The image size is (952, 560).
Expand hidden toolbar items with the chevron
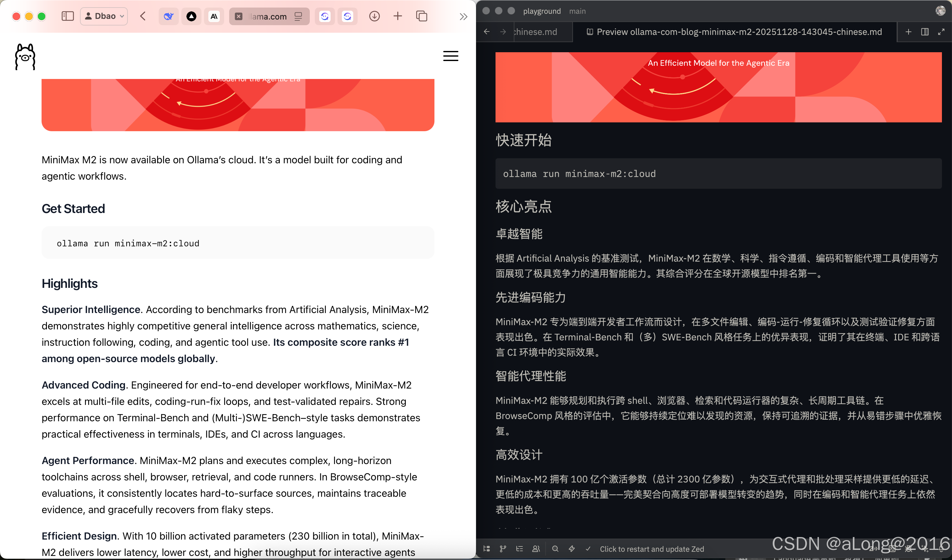click(x=463, y=16)
